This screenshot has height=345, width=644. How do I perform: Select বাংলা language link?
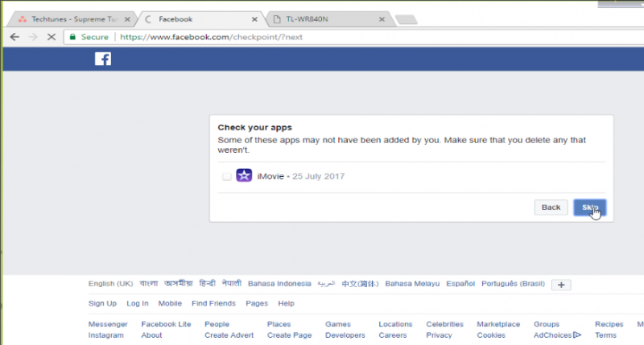(x=149, y=283)
